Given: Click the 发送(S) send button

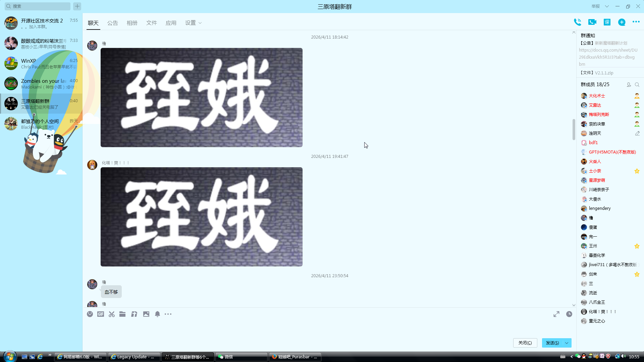Looking at the screenshot, I should [552, 343].
